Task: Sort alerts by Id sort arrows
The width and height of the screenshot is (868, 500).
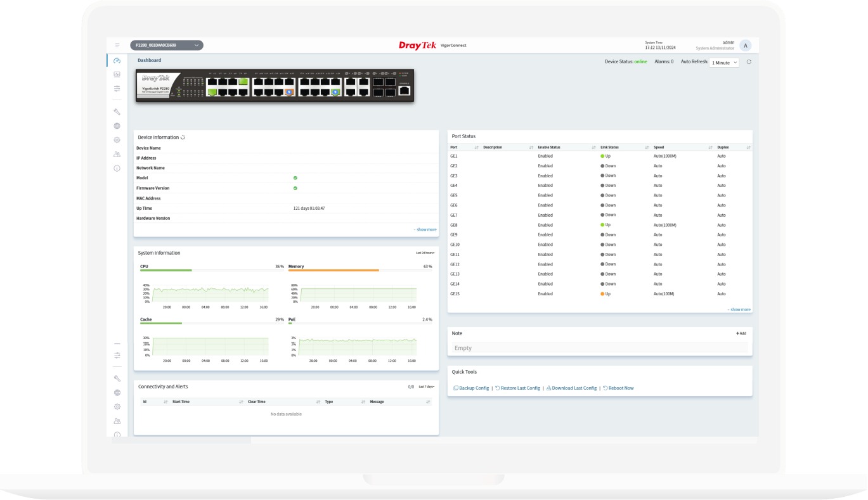Action: point(165,402)
